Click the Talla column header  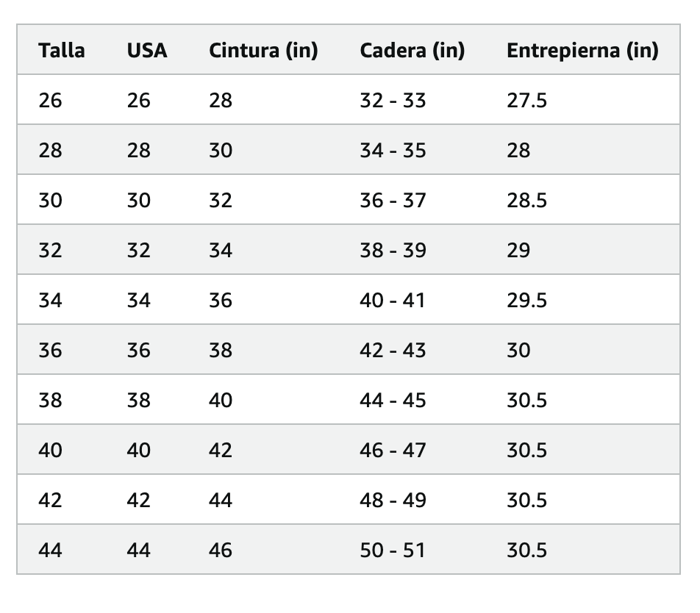pyautogui.click(x=62, y=51)
